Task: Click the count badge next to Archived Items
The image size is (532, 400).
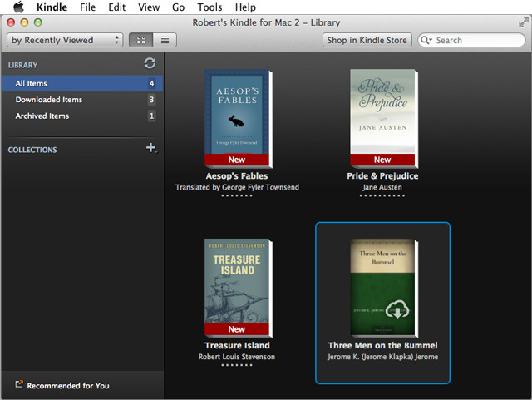Action: click(x=151, y=116)
